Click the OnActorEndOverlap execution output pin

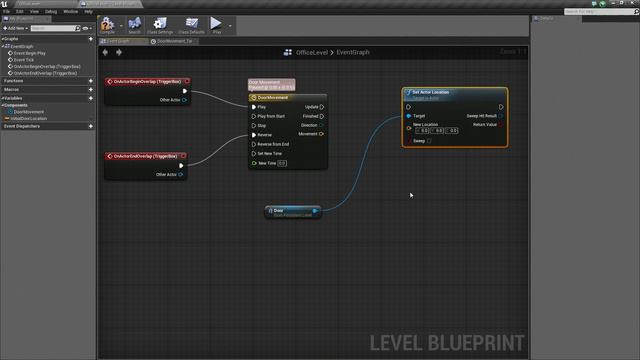point(181,166)
